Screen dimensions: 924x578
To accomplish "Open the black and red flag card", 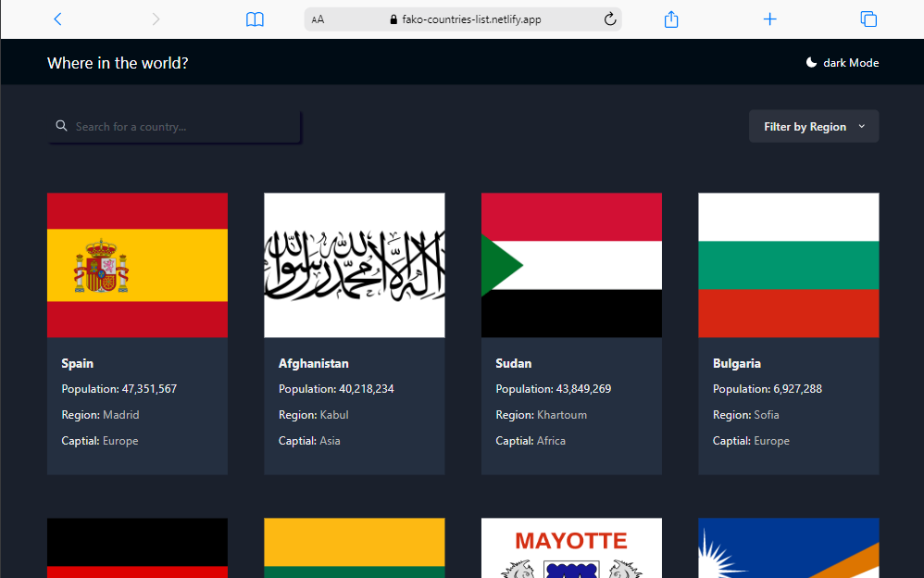I will click(x=137, y=548).
